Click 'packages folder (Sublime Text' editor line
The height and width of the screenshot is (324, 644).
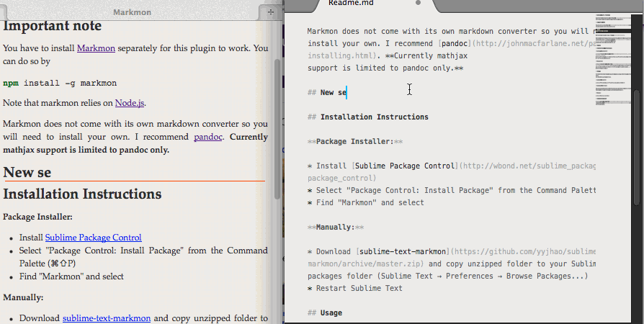point(447,276)
